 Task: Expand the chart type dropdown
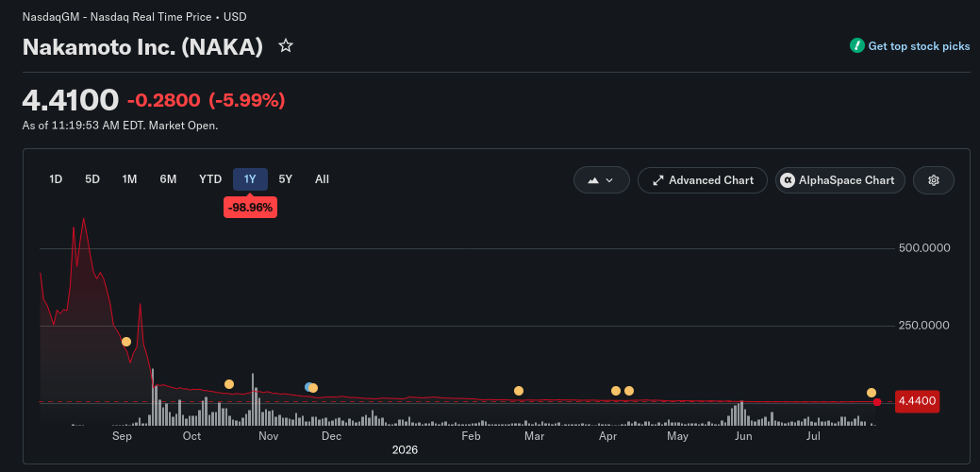click(601, 180)
